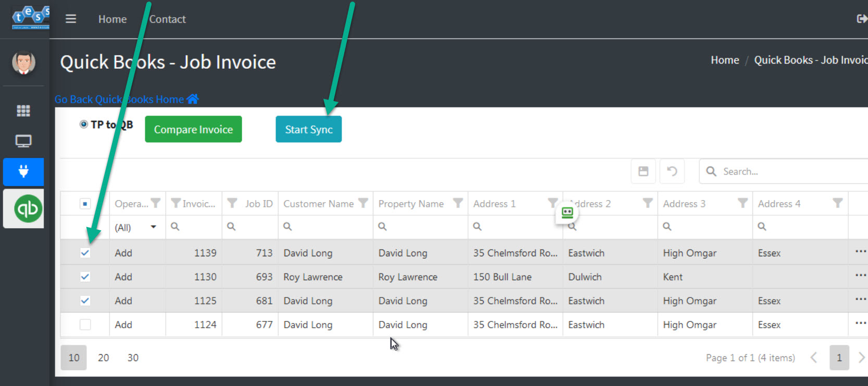Expand the Operation (All) filter dropdown
The image size is (868, 386).
tap(153, 227)
